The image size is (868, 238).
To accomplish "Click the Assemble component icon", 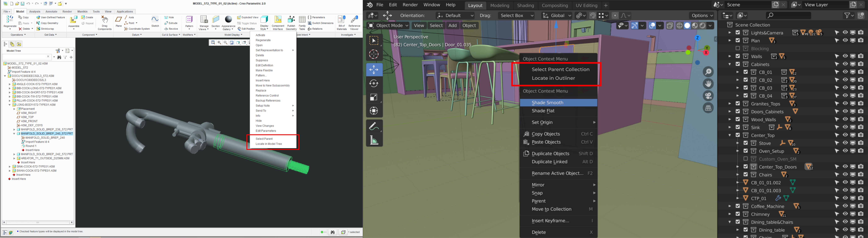I will [x=73, y=20].
